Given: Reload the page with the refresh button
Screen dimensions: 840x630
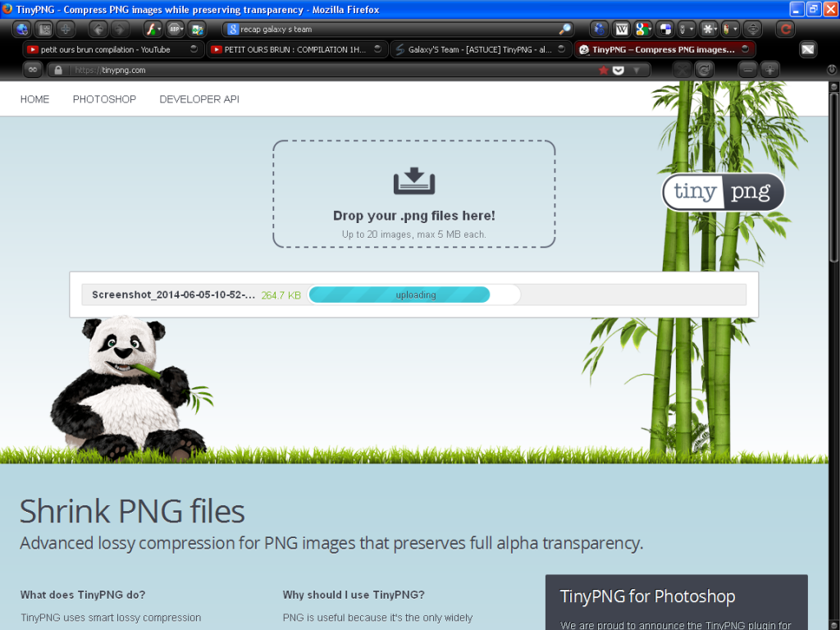Looking at the screenshot, I should pos(705,70).
